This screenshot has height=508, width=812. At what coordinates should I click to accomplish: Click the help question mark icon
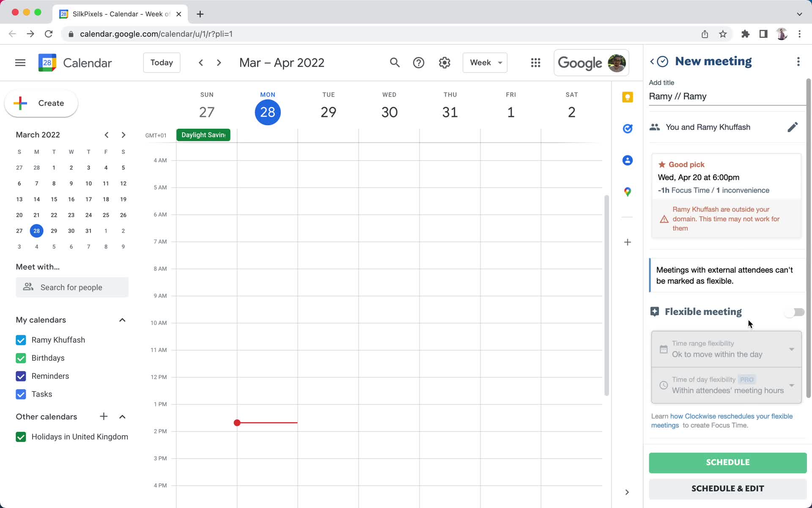(x=419, y=63)
